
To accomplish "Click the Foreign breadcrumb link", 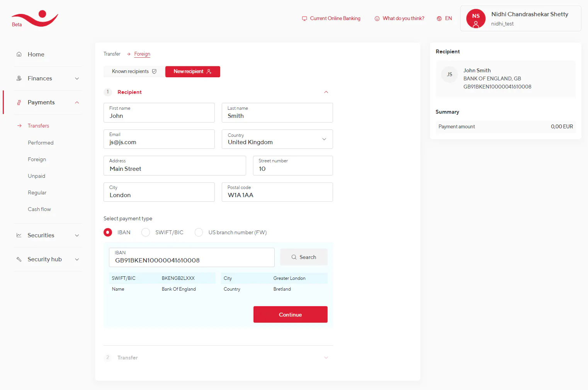I will [x=142, y=54].
